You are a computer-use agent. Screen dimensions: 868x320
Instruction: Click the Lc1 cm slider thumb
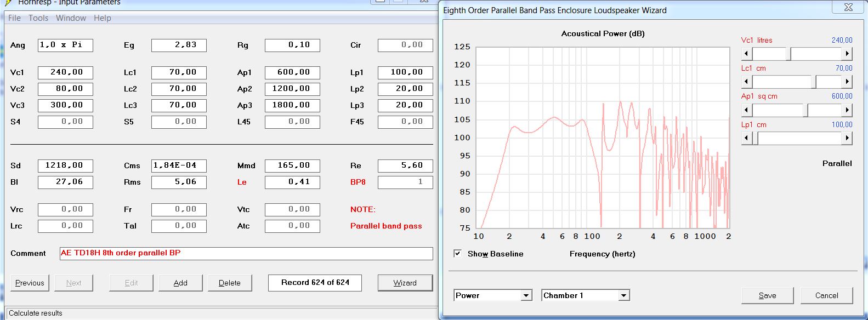coord(814,82)
